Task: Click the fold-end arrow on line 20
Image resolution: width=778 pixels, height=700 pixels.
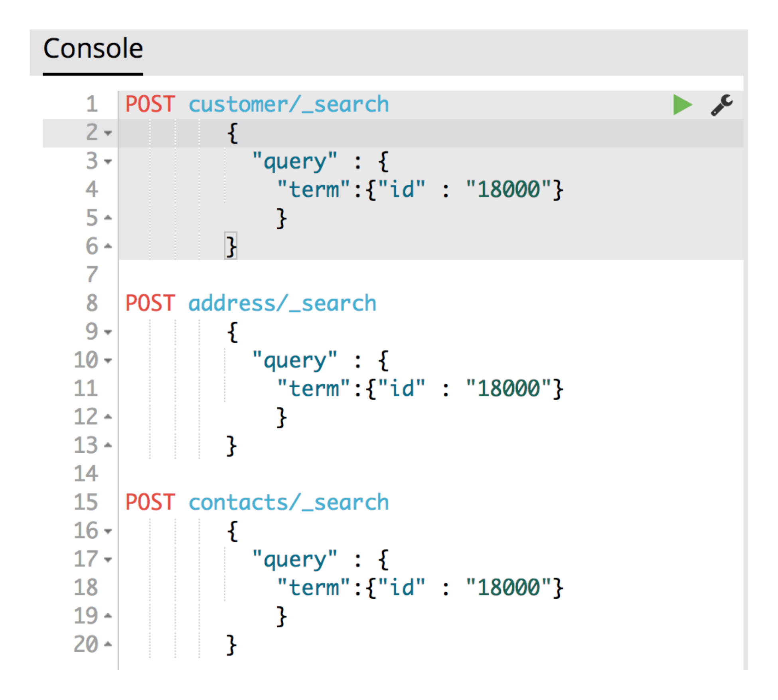Action: [x=108, y=644]
